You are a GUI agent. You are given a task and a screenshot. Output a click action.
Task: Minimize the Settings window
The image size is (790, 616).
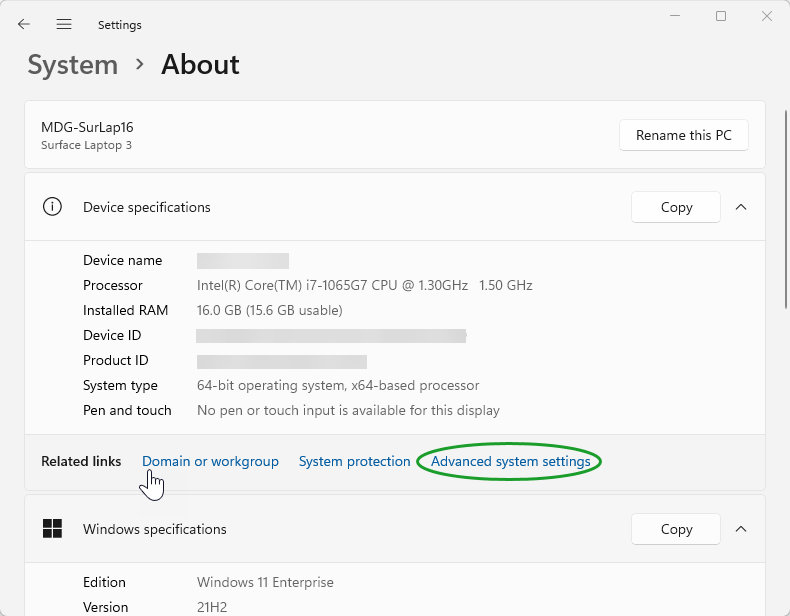click(674, 16)
